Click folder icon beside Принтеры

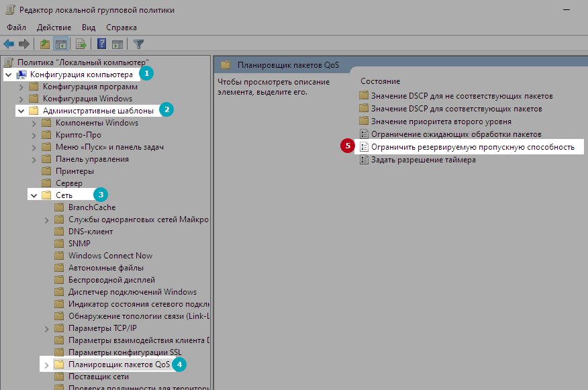pos(46,171)
